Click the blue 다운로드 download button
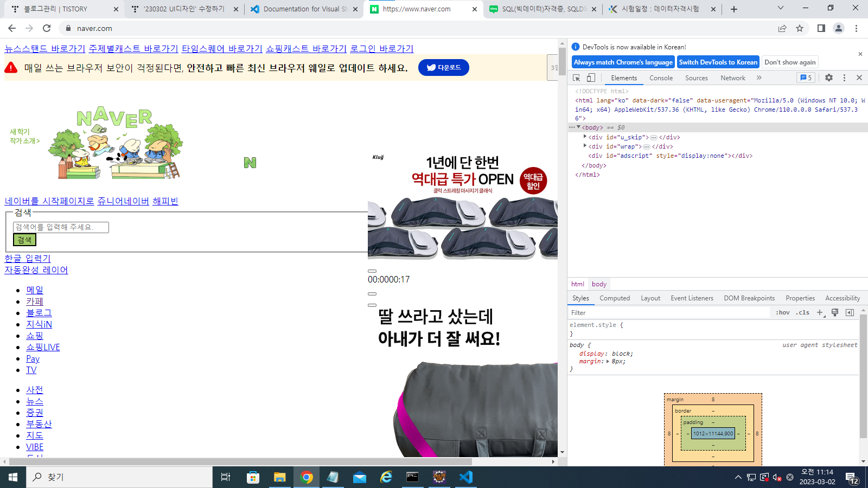The image size is (868, 488). [443, 68]
